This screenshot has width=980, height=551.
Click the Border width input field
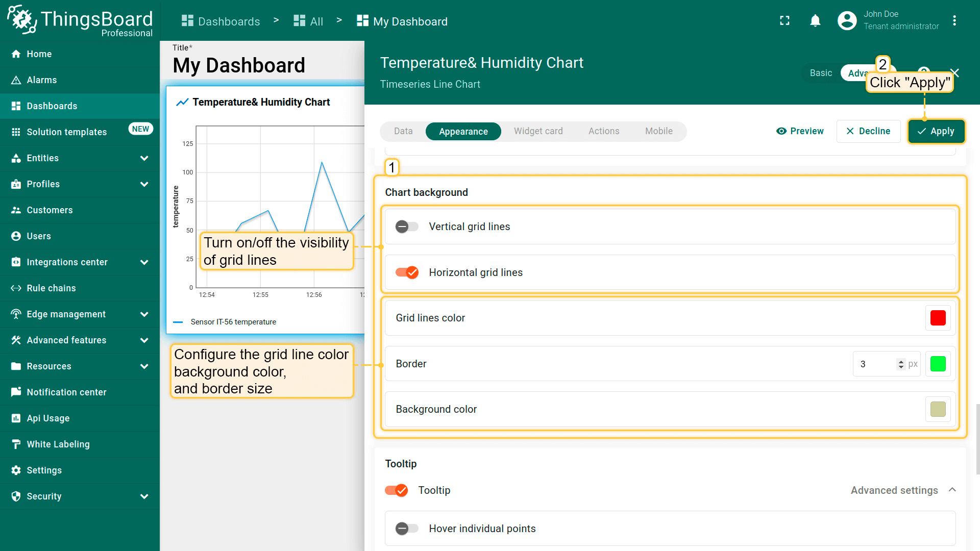pos(874,364)
